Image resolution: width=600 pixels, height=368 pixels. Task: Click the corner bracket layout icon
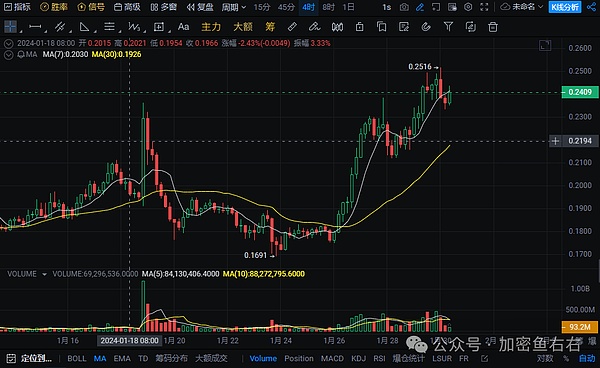point(436,7)
